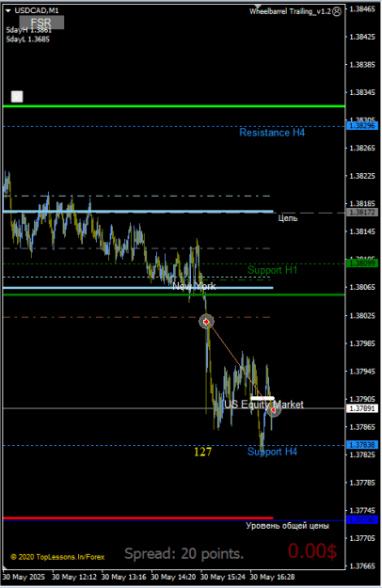The height and width of the screenshot is (588, 382).
Task: Select the Цель target label
Action: pos(288,218)
